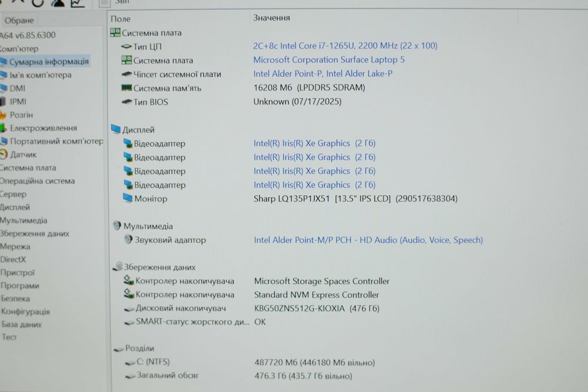Click the battery icon beside Електроживлення
588x392 pixels.
[3, 128]
